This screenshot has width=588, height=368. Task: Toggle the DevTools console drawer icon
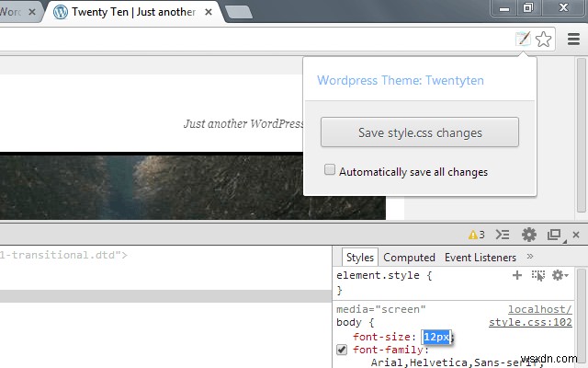(x=503, y=235)
